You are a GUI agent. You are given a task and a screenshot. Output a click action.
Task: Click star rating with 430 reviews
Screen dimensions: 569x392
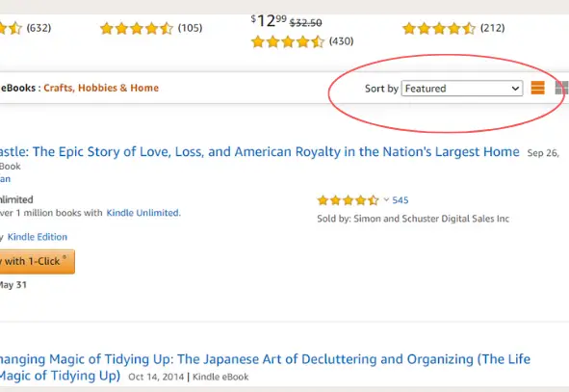click(288, 41)
